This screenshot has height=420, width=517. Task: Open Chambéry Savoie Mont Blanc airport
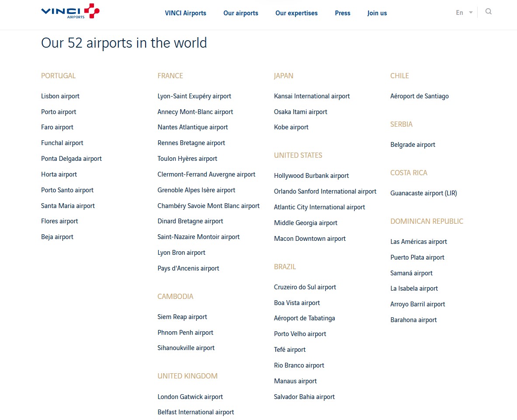coord(209,206)
